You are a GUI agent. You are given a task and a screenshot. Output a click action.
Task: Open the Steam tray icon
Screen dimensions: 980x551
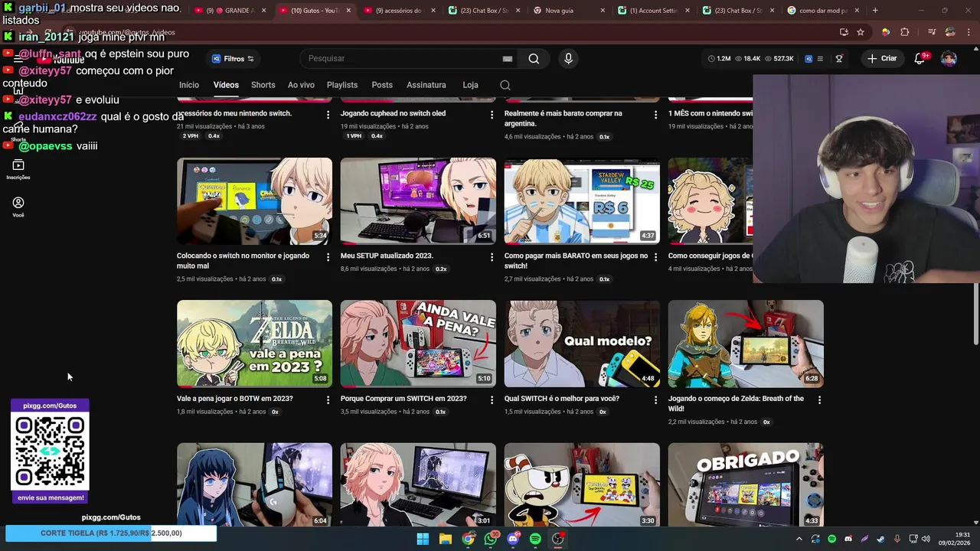coord(880,539)
